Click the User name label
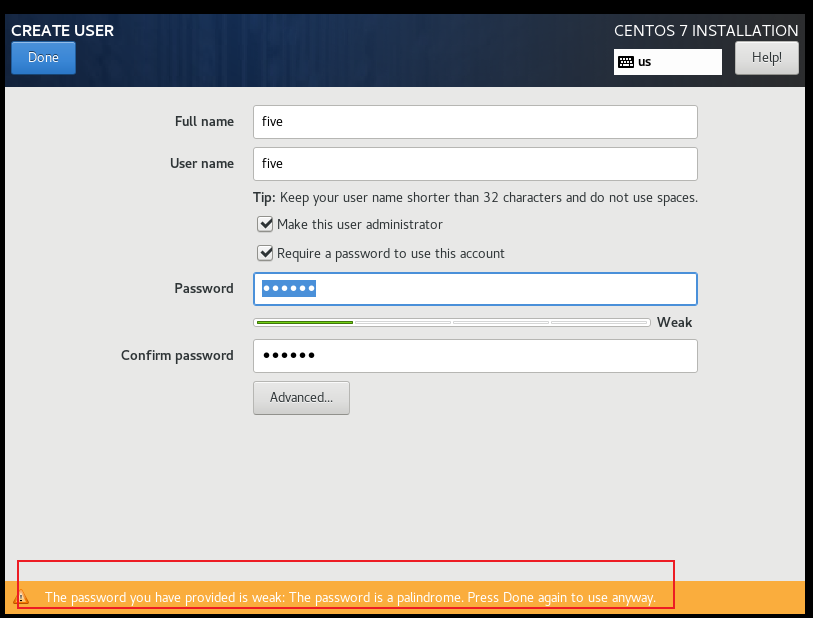The width and height of the screenshot is (813, 618). (x=202, y=163)
